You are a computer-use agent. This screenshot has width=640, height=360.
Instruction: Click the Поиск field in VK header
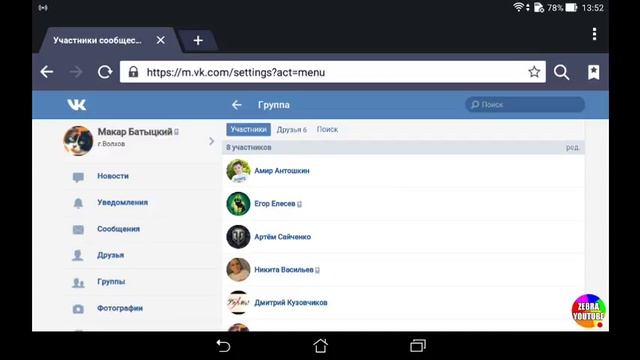(525, 104)
